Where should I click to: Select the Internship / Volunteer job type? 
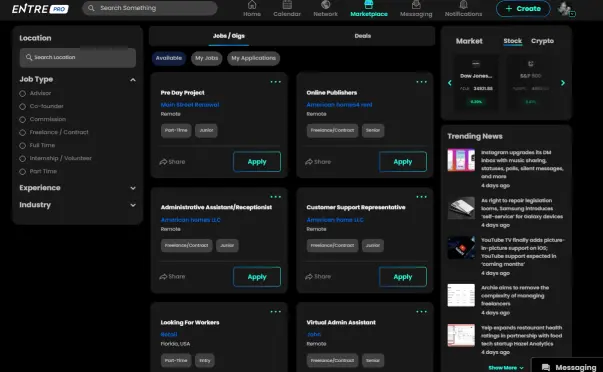pos(23,159)
